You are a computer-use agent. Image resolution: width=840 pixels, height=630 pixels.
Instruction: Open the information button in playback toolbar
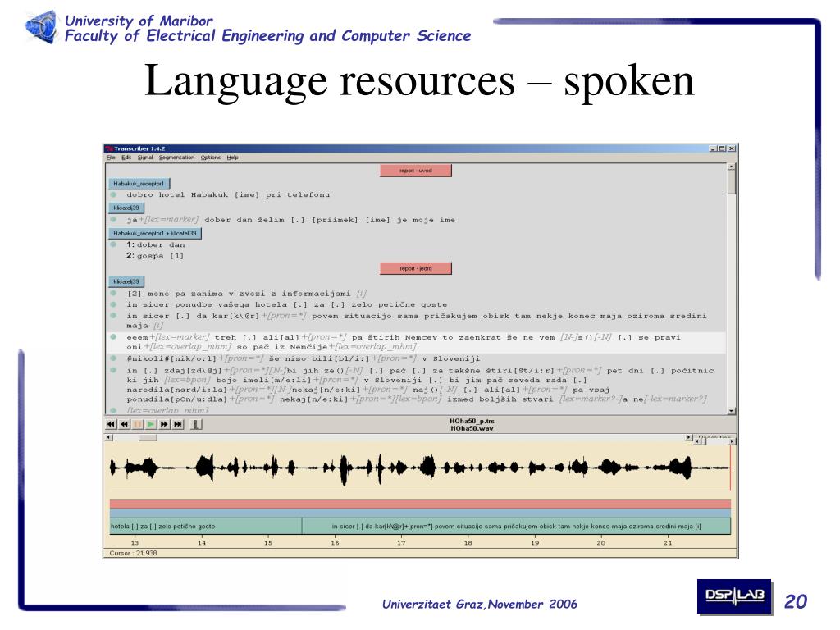click(196, 424)
